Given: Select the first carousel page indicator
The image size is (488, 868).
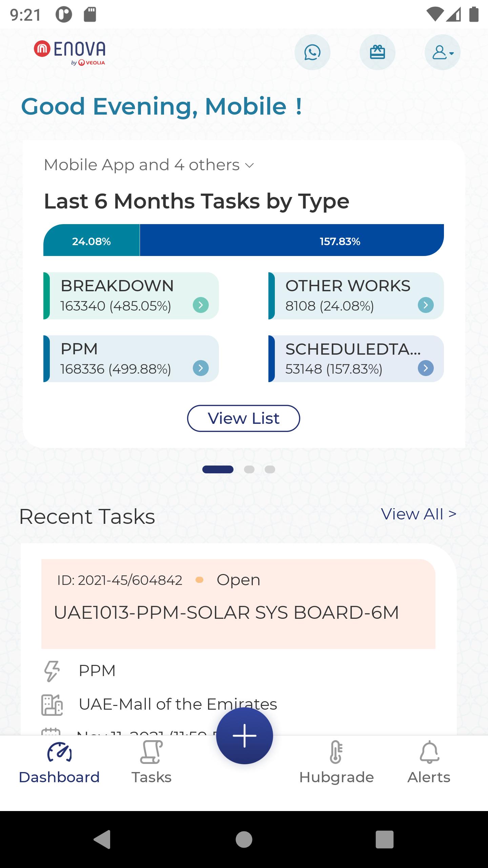Looking at the screenshot, I should coord(218,469).
